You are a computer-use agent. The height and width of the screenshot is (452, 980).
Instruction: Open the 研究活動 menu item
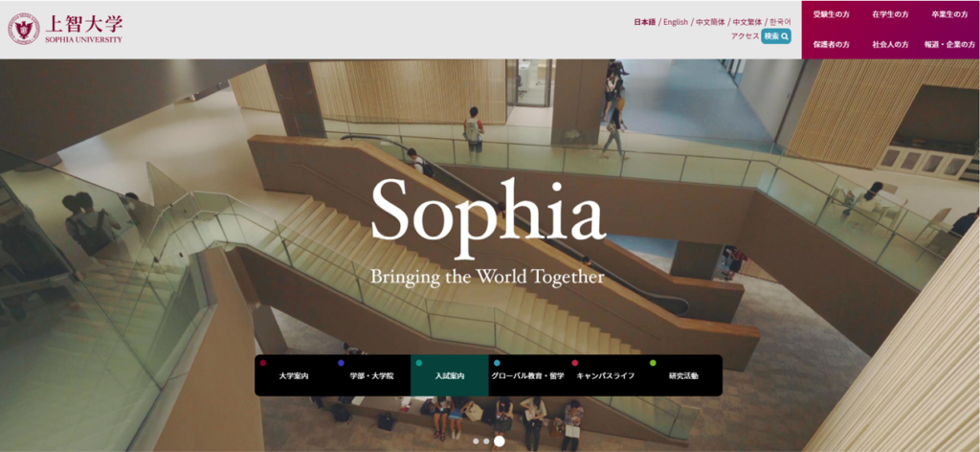(683, 375)
